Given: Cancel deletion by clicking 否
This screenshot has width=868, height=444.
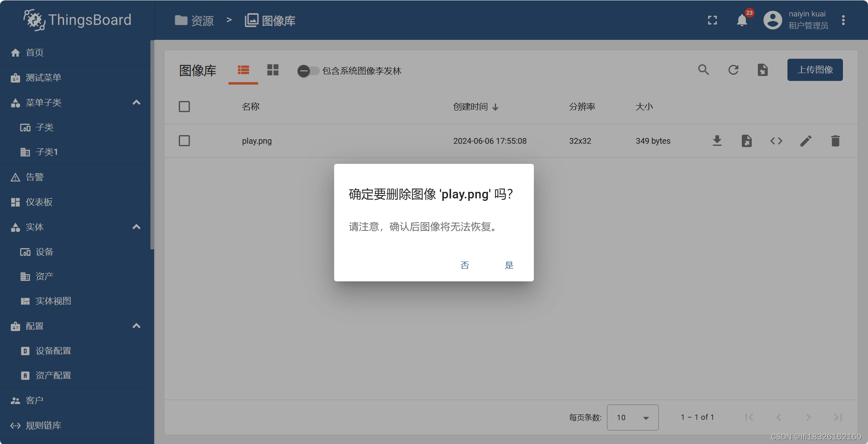Looking at the screenshot, I should (x=465, y=265).
